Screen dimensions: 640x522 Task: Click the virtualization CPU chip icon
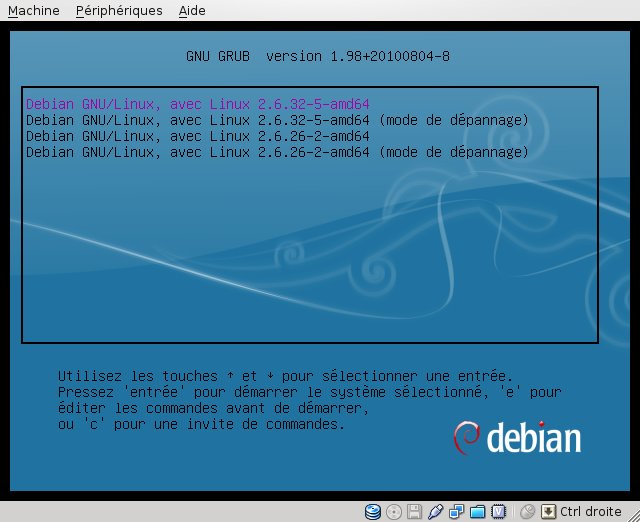(x=498, y=511)
